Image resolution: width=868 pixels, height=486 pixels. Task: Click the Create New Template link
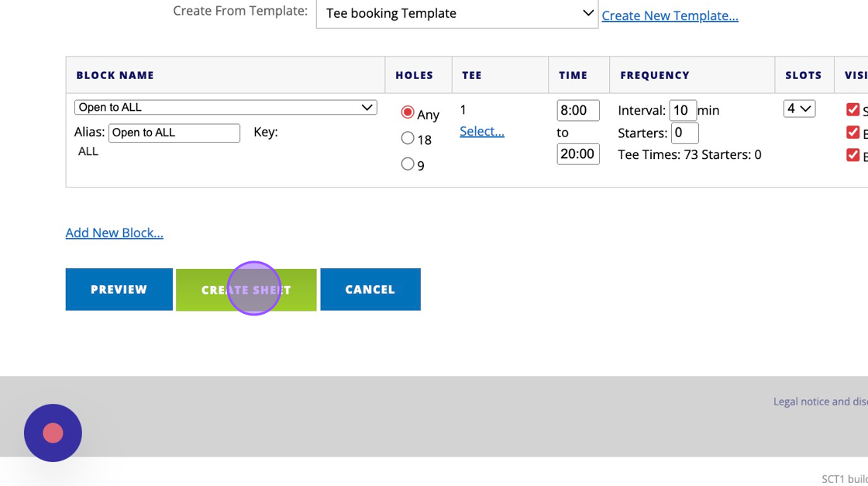click(x=670, y=16)
